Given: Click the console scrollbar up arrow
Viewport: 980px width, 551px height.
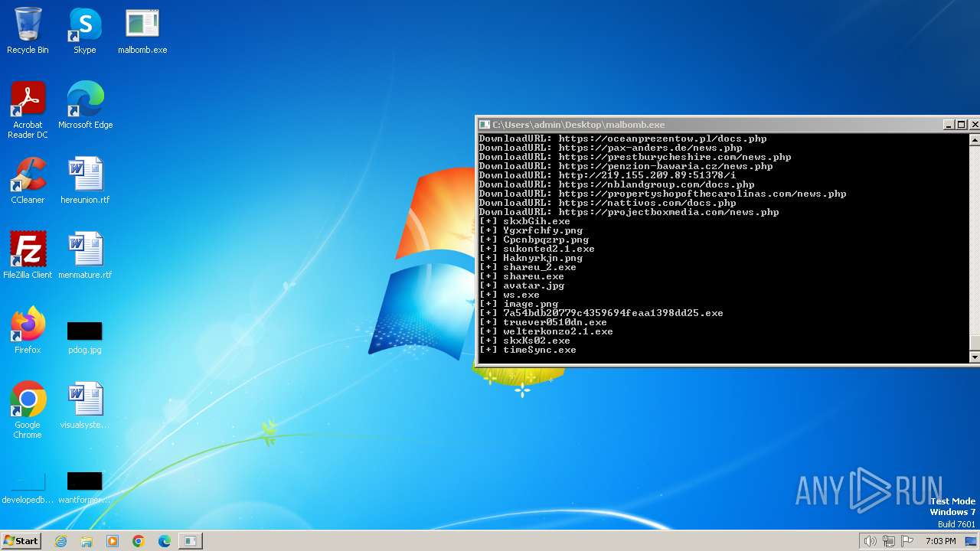Looking at the screenshot, I should tap(975, 140).
